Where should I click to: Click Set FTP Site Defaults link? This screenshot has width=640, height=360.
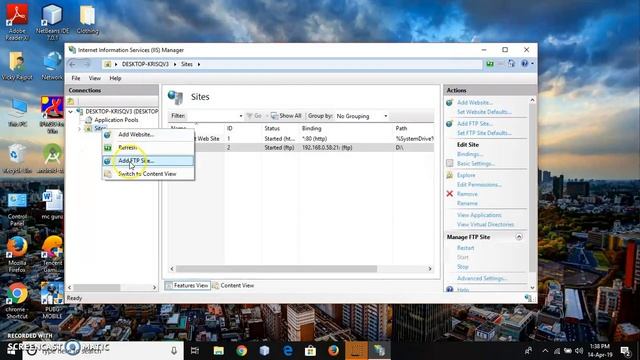pos(484,133)
